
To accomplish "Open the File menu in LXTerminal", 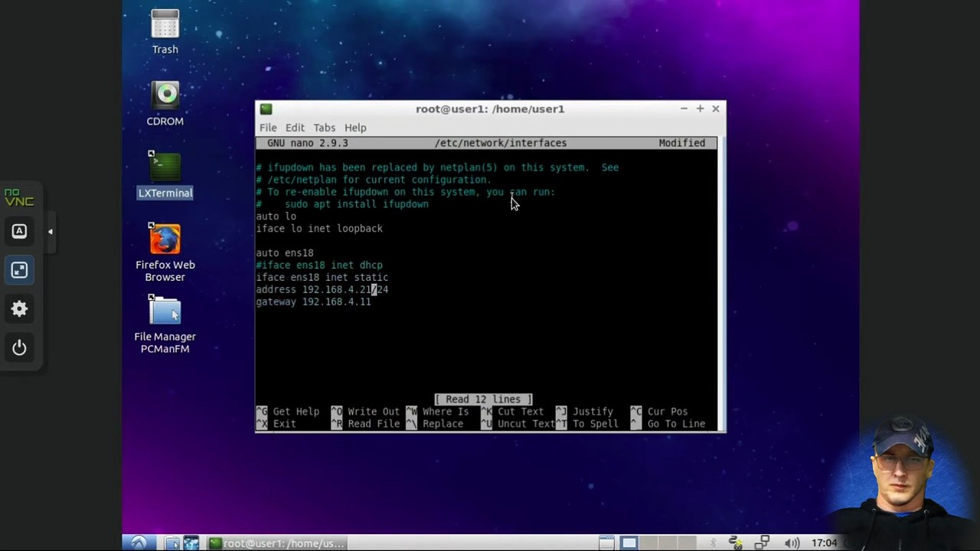I will (x=268, y=128).
